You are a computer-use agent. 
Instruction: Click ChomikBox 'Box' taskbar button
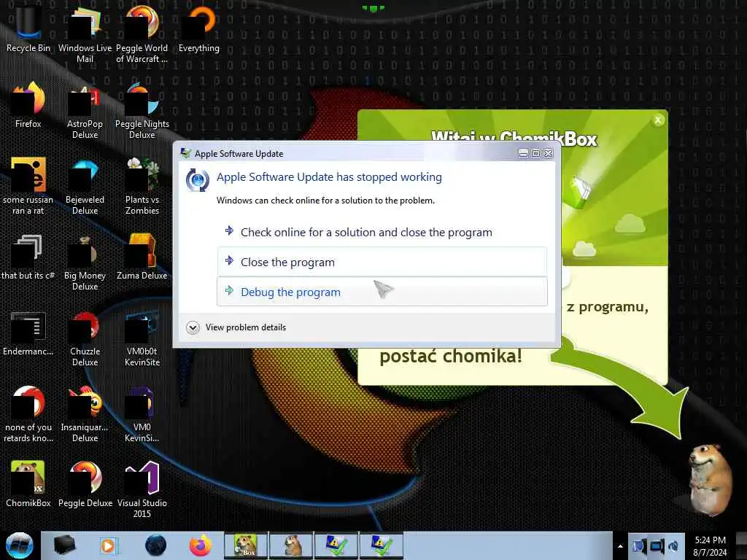[246, 545]
